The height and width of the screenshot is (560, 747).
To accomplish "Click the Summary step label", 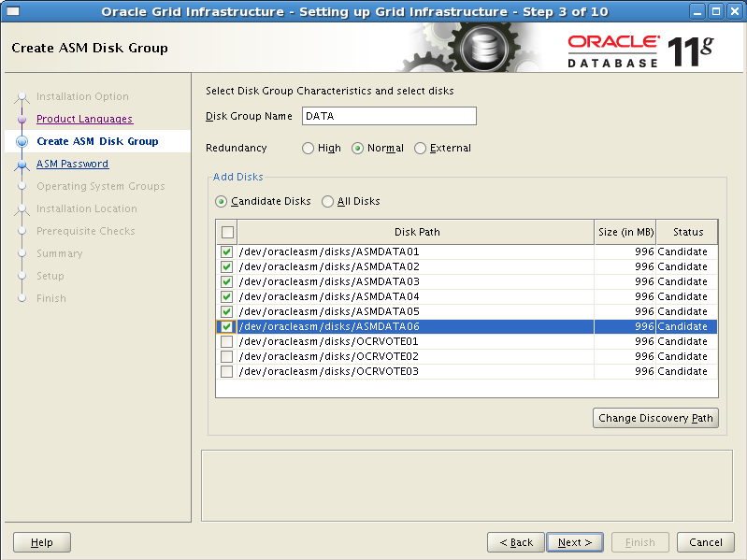I will 60,253.
